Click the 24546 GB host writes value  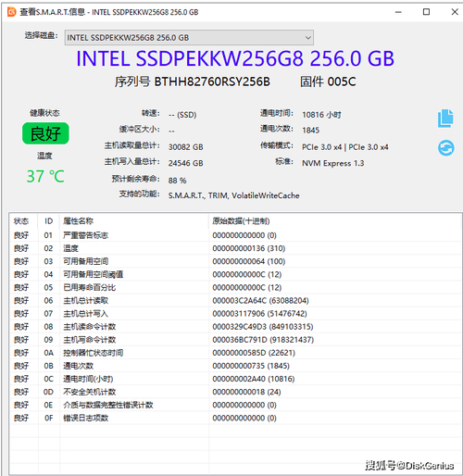(186, 163)
